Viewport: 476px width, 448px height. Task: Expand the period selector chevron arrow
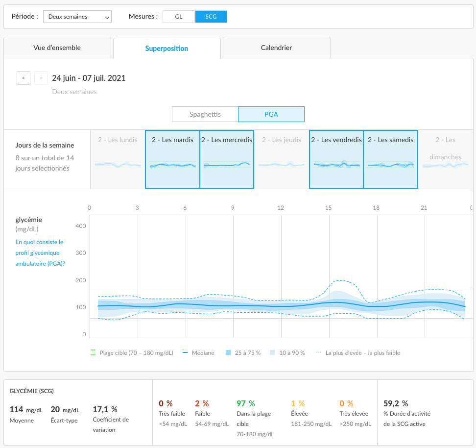(x=107, y=17)
